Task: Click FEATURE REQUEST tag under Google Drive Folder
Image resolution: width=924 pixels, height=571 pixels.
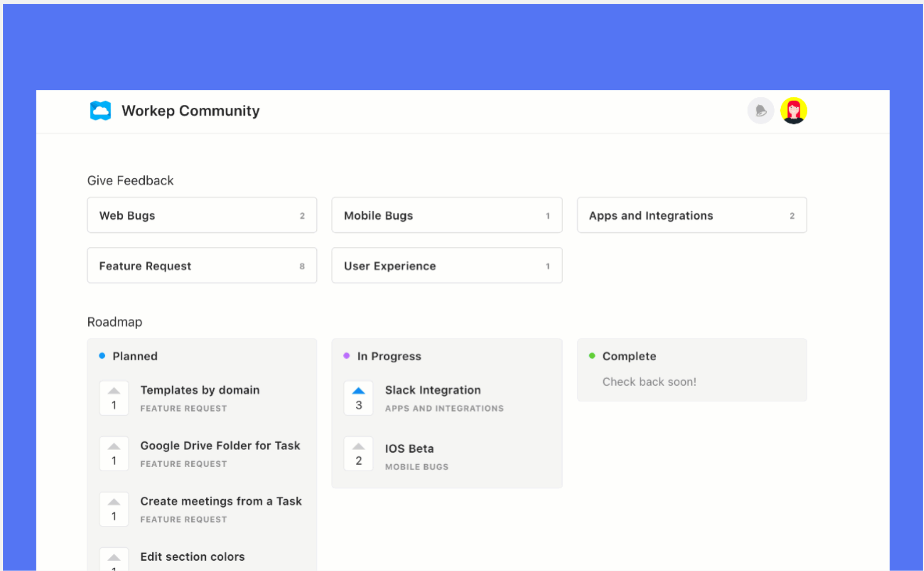Action: tap(183, 464)
